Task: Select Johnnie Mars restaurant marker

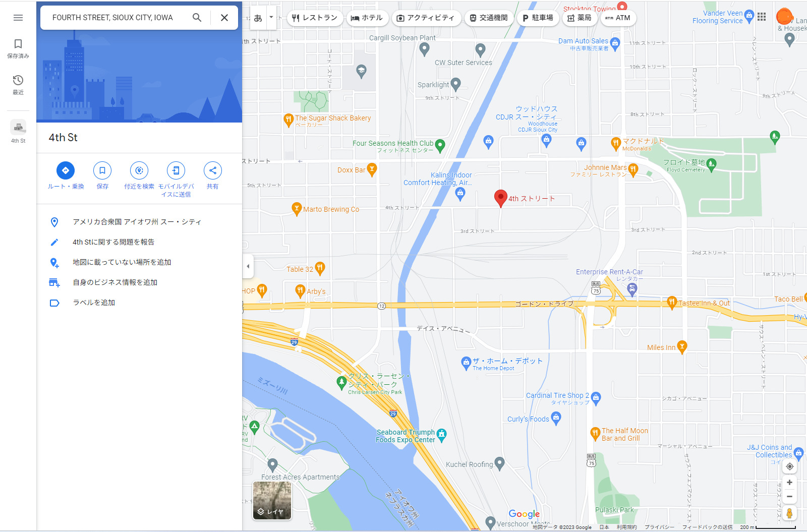Action: pos(633,169)
